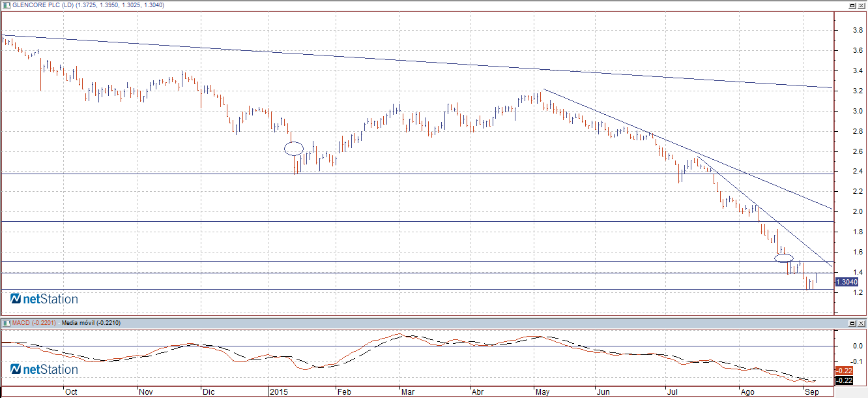Viewport: 868px width, 398px height.
Task: Click the netStation logo in the MACD panel
Action: pyautogui.click(x=44, y=369)
